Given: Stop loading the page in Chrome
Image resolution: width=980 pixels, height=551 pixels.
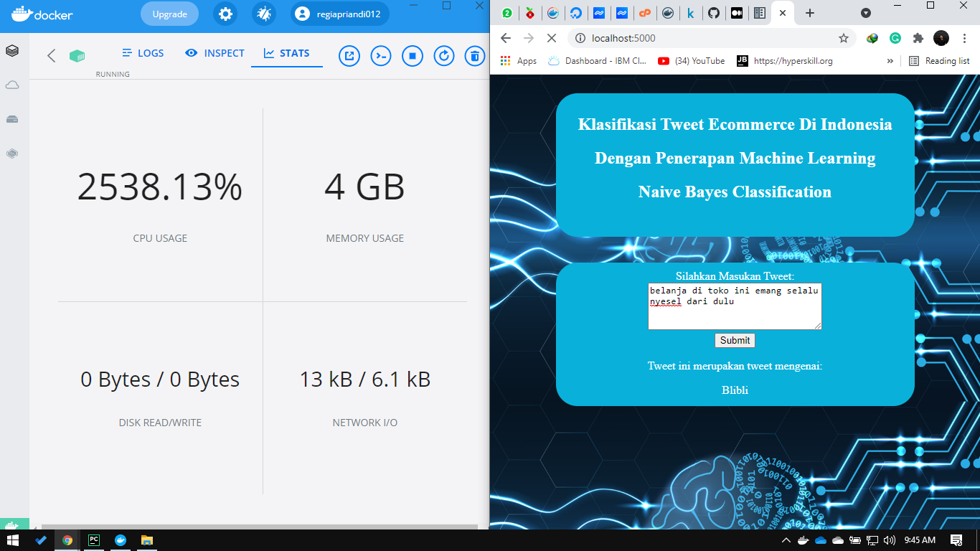Looking at the screenshot, I should tap(551, 38).
